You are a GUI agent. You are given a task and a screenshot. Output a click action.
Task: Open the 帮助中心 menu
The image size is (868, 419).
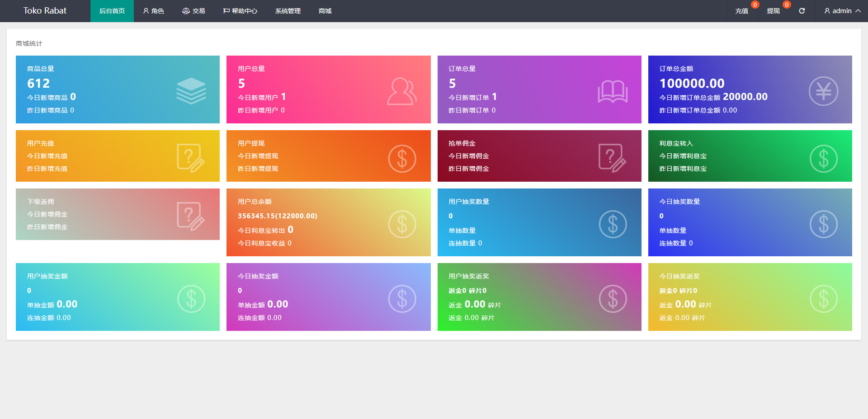coord(240,11)
